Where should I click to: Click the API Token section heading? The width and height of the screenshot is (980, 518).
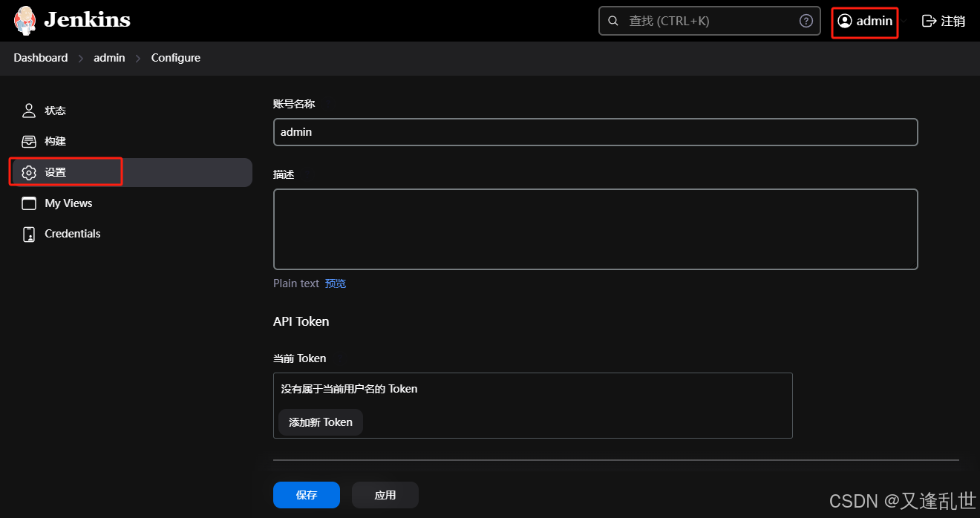[x=301, y=321]
